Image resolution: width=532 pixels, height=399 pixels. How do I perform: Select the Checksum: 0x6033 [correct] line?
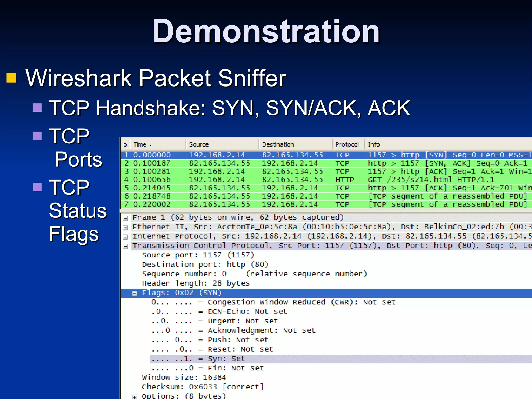point(203,387)
